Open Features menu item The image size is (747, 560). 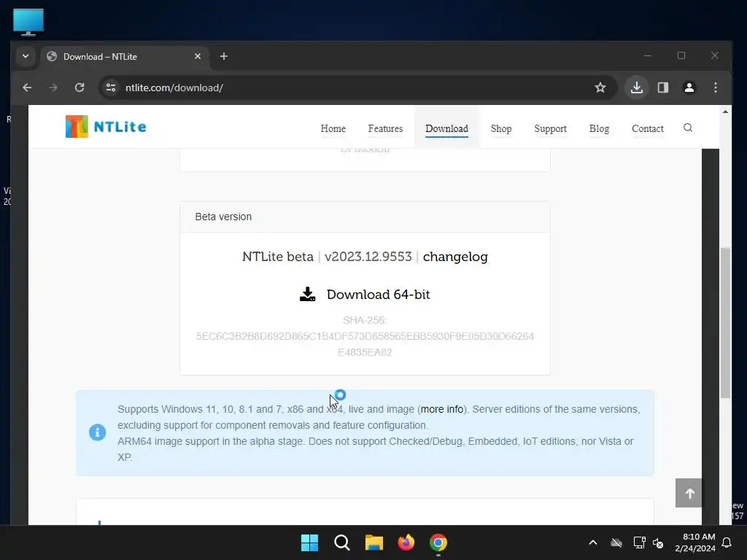coord(385,128)
